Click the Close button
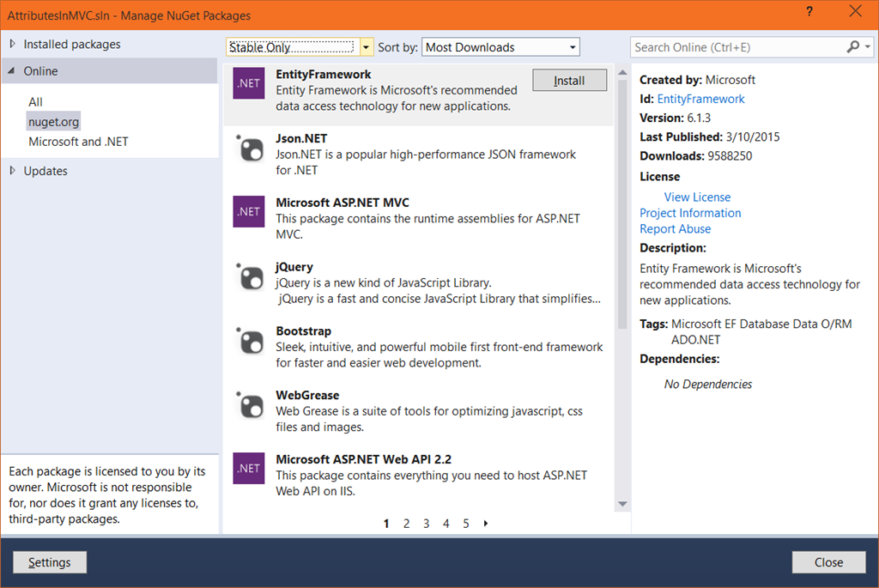879x588 pixels. [x=828, y=562]
